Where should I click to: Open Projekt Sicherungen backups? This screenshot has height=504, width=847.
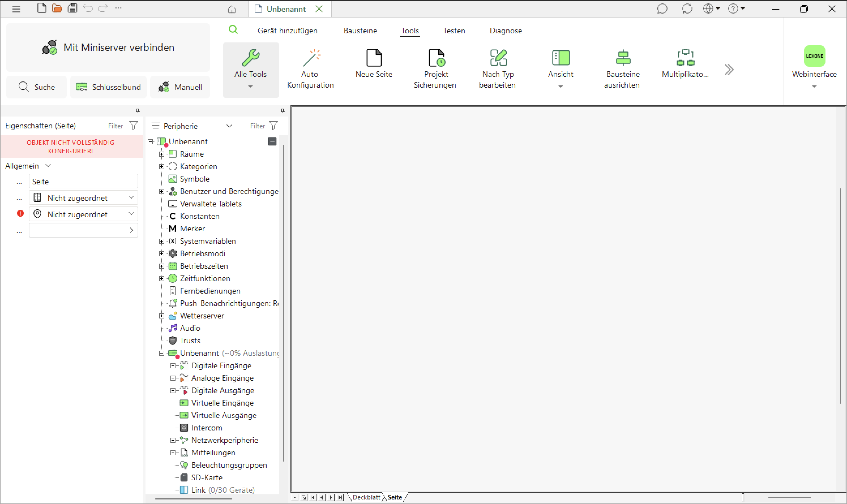click(x=435, y=70)
